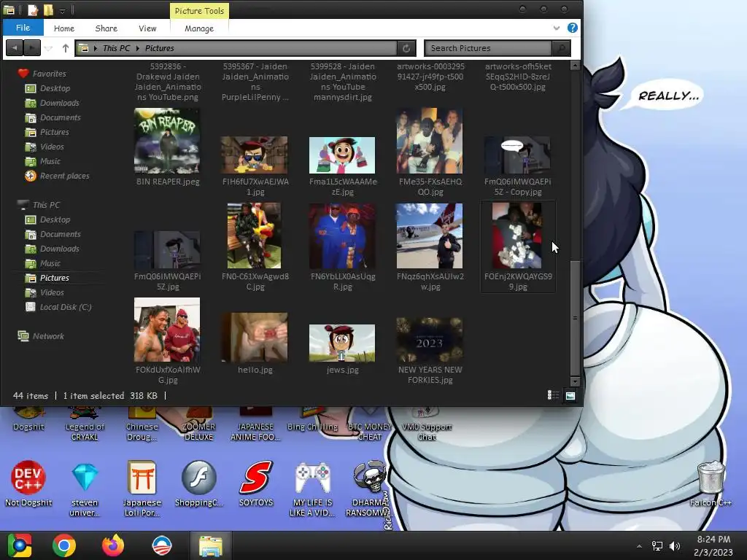Click the network icon in the system tray
The image size is (747, 560).
coord(657,546)
